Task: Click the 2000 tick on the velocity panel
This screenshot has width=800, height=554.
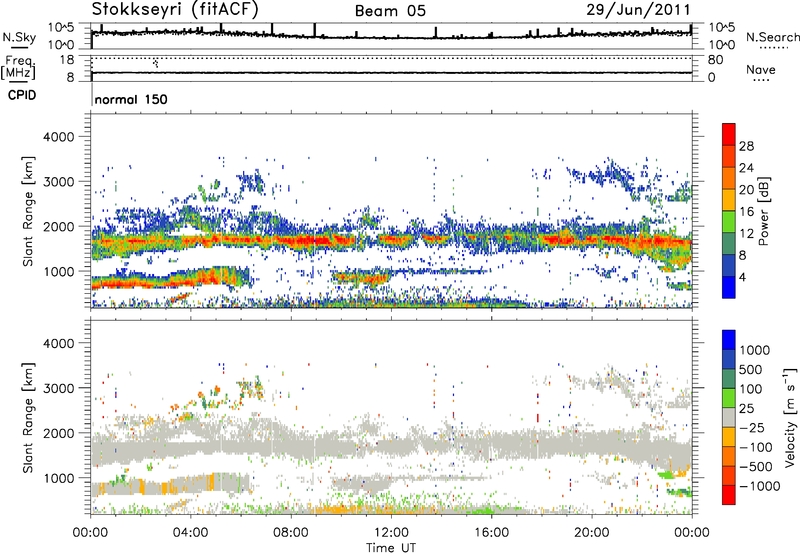Action: tap(59, 433)
